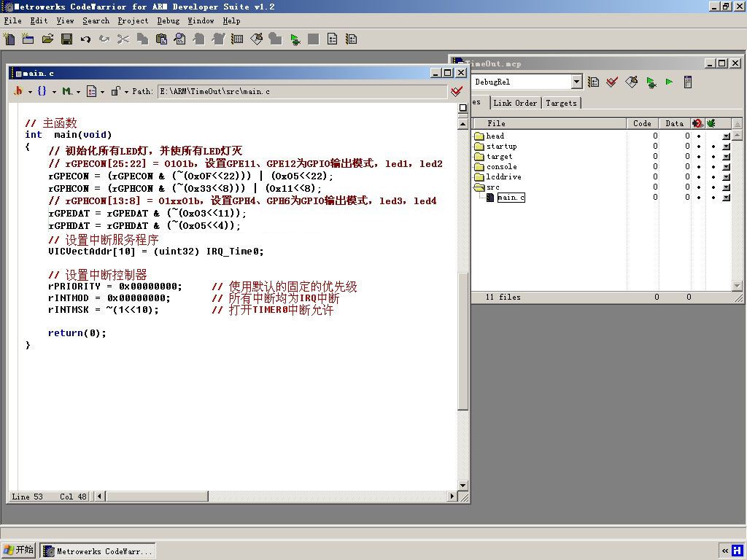Open Target Settings at main toolbar's end
The height and width of the screenshot is (560, 747).
tap(352, 39)
